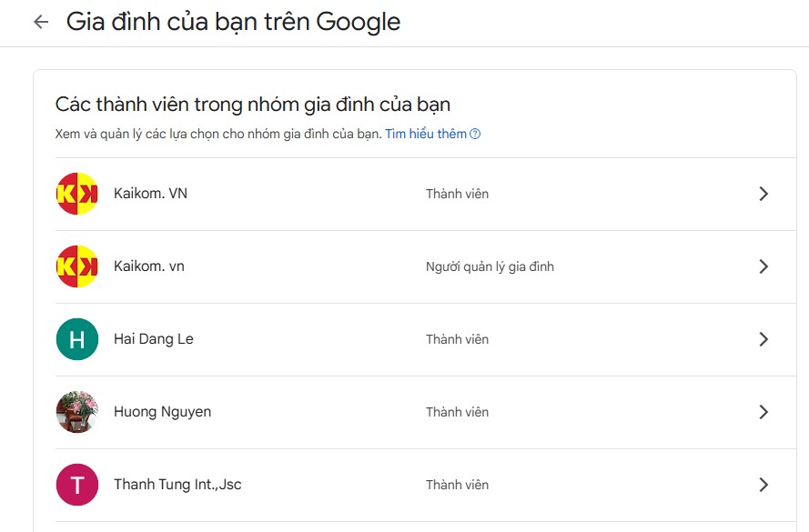Click the family manager Kaikom. vn avatar

tap(77, 266)
